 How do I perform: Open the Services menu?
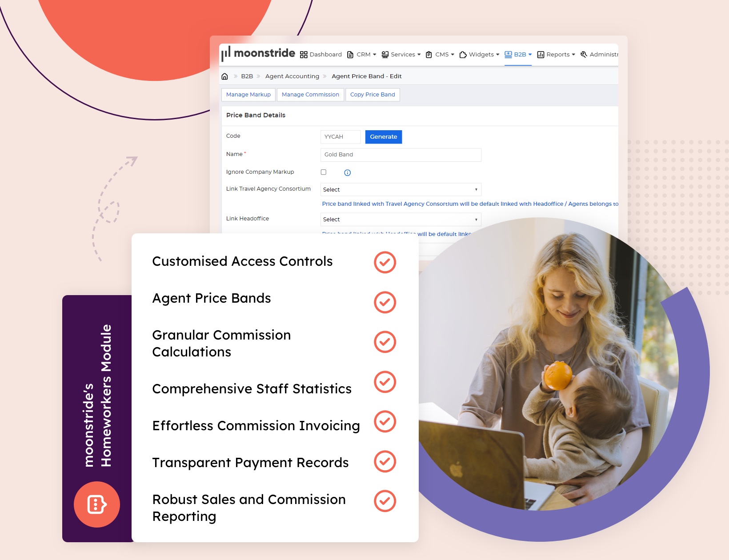pyautogui.click(x=401, y=55)
